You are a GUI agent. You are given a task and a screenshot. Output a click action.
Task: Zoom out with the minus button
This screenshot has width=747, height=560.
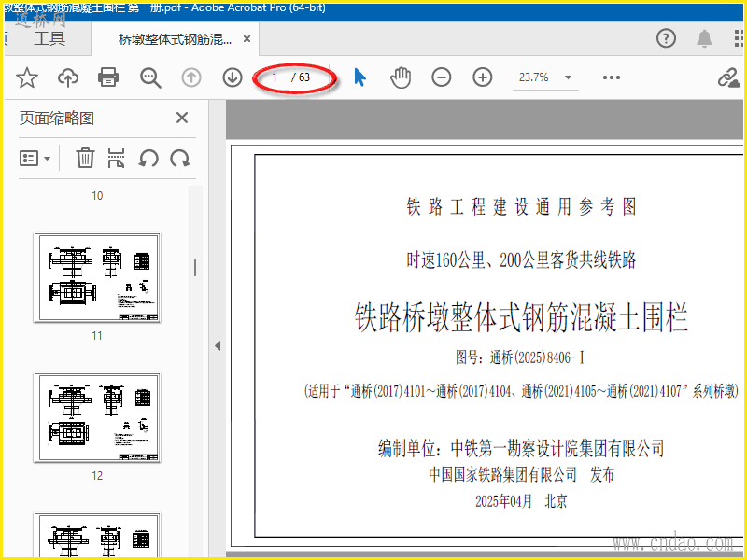442,77
